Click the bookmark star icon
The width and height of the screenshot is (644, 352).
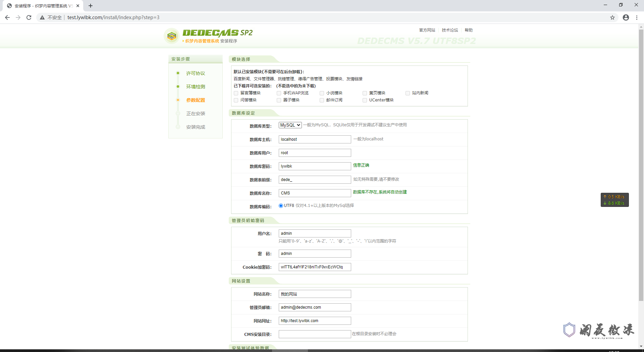pos(612,17)
